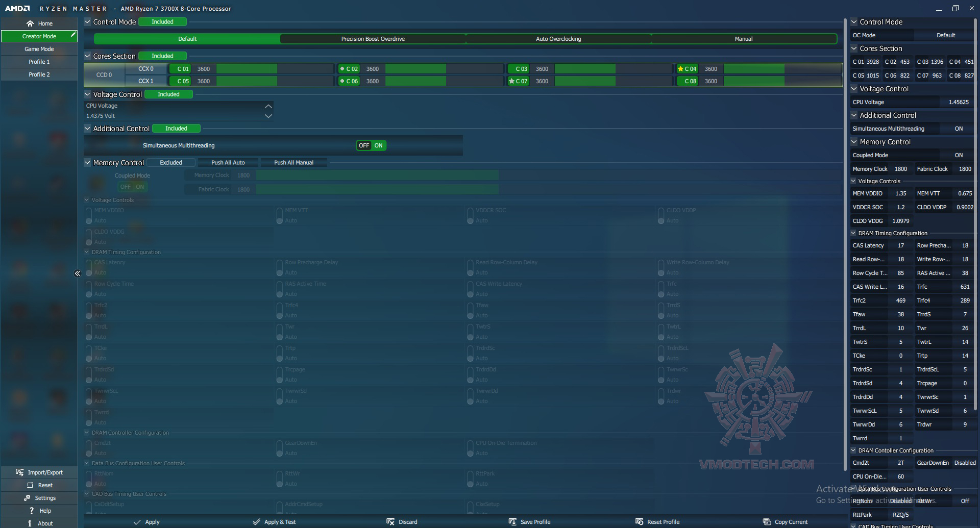Select Precision Boost Overdrive mode tab
The image size is (980, 528).
373,39
